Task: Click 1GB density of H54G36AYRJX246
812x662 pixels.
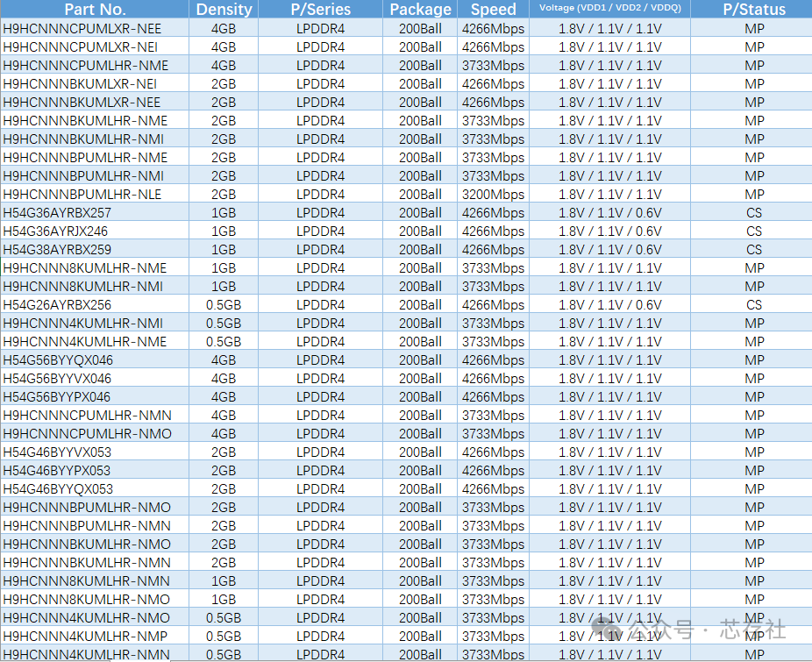Action: 224,231
